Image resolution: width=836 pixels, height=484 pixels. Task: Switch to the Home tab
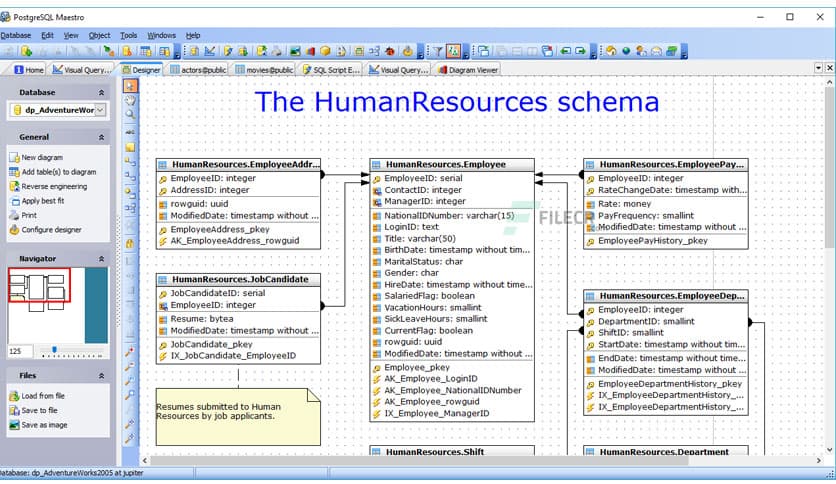click(29, 70)
